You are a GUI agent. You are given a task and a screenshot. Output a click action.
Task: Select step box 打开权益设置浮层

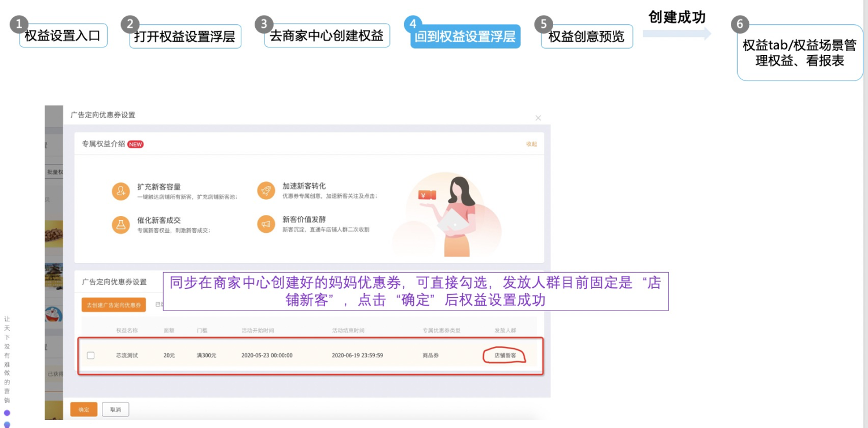(185, 36)
